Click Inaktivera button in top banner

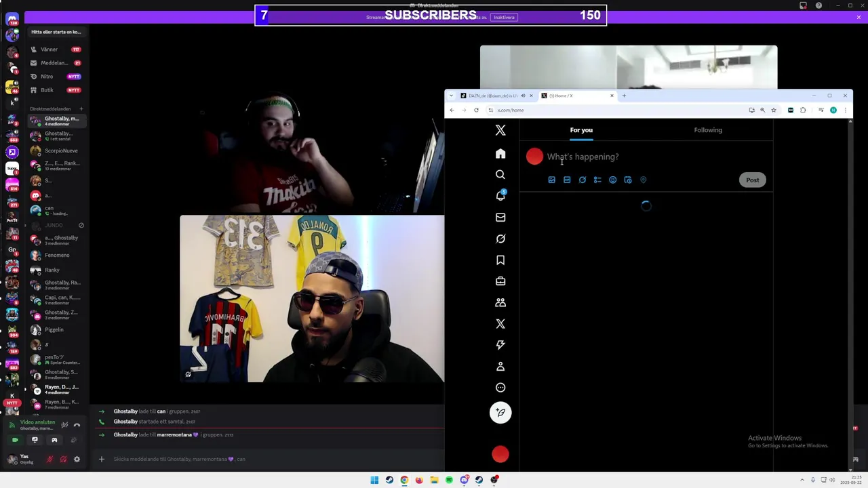pos(504,18)
